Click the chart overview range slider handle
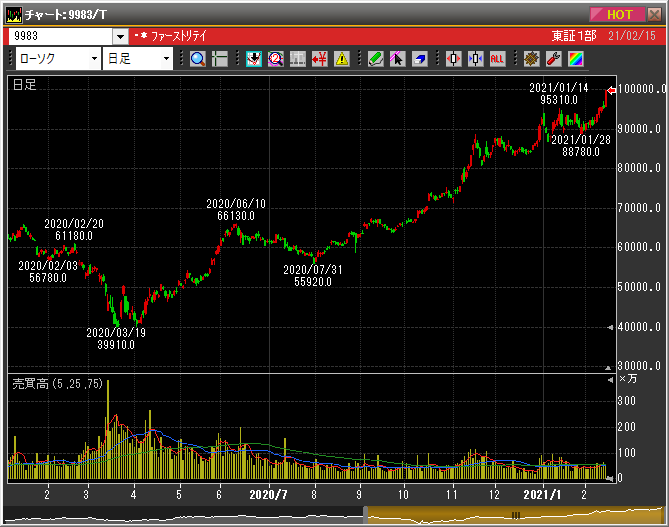 tap(516, 515)
